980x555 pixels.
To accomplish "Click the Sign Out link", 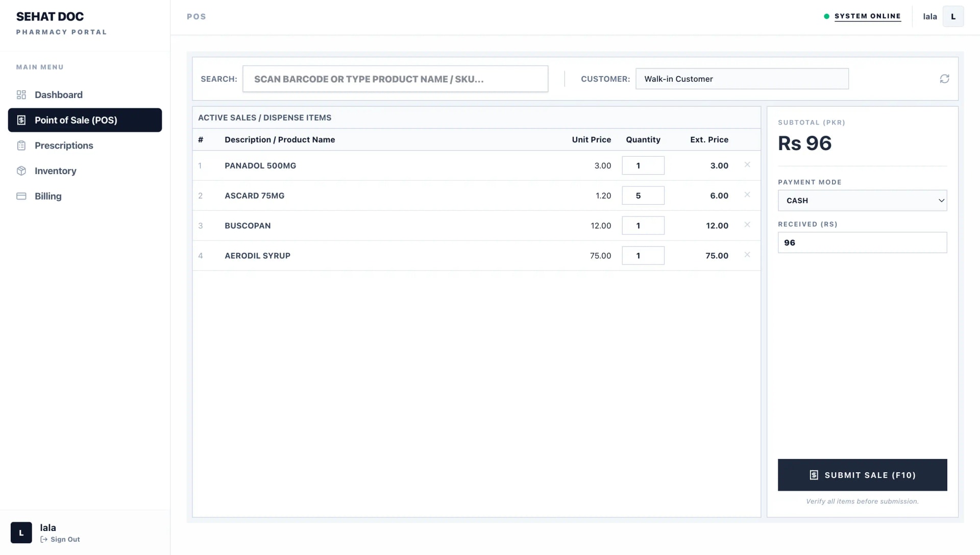I will (60, 540).
